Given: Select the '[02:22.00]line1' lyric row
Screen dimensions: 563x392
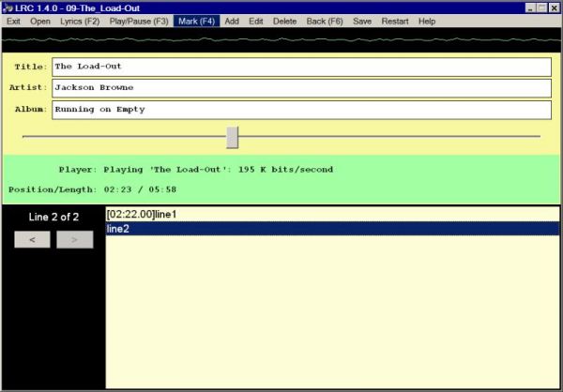Looking at the screenshot, I should 332,215.
